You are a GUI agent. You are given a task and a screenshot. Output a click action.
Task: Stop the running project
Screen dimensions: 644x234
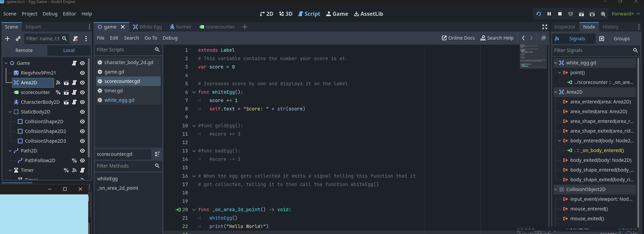click(560, 14)
